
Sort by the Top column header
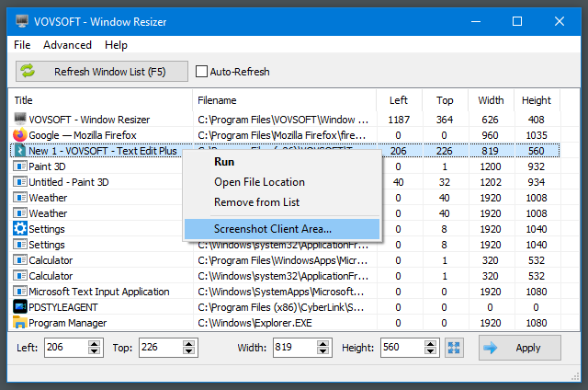pyautogui.click(x=445, y=100)
